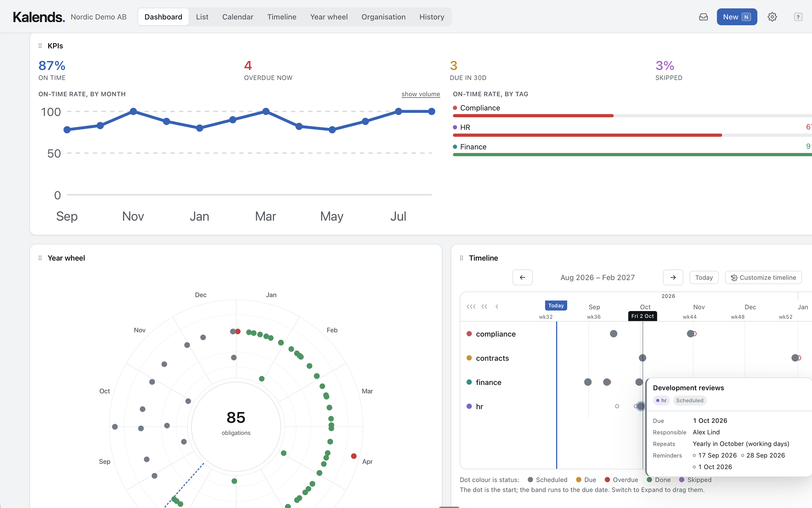
Task: Switch to the List tab
Action: tap(202, 17)
